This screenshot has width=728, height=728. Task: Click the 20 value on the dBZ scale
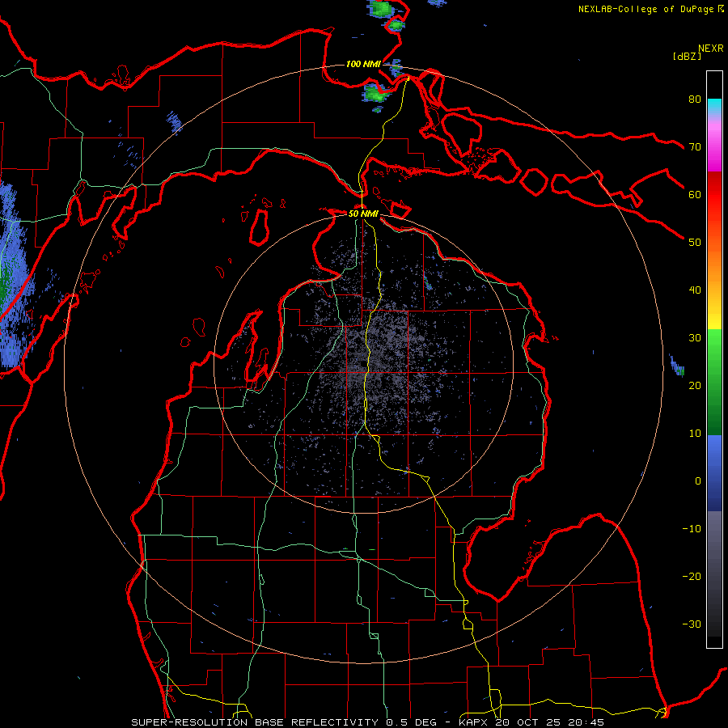[x=695, y=385]
